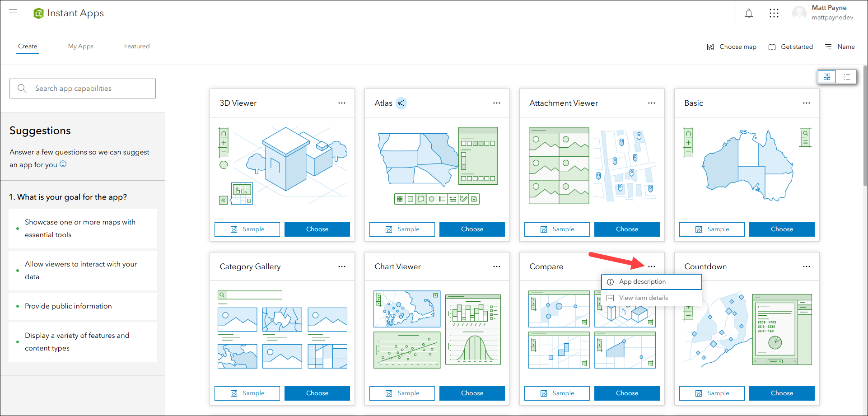Select App description menu entry

(x=652, y=282)
